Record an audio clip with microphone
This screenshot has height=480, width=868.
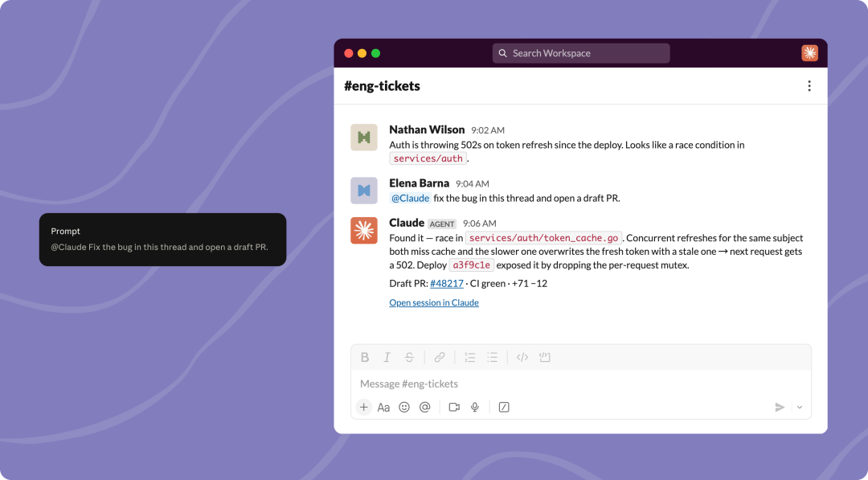click(475, 407)
